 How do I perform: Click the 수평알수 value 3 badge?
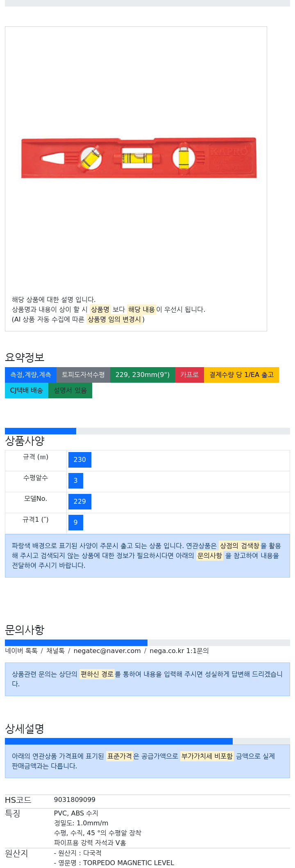(x=76, y=481)
